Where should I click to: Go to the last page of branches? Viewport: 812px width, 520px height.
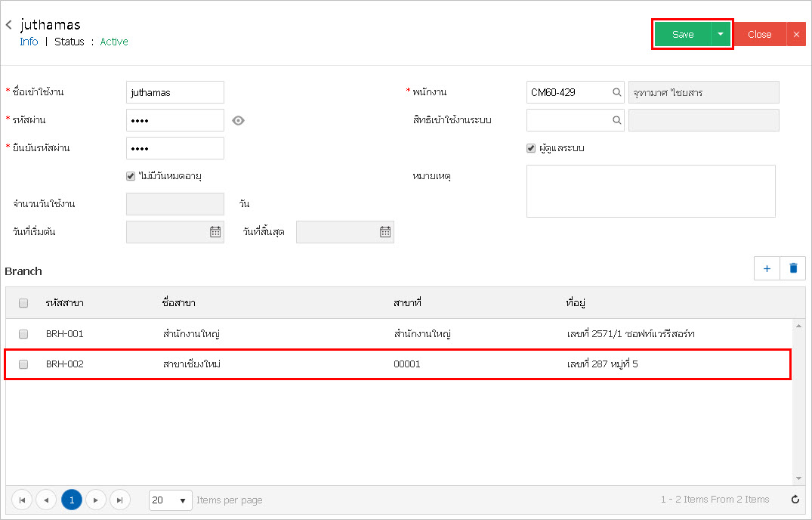click(x=120, y=500)
